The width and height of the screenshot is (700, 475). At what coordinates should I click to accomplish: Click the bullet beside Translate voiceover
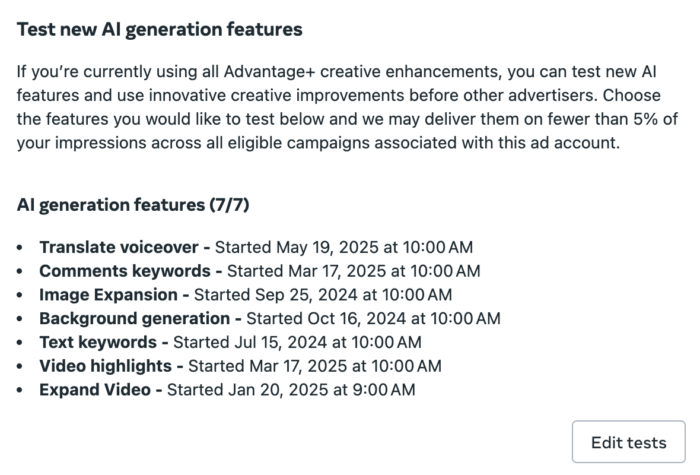(x=23, y=248)
